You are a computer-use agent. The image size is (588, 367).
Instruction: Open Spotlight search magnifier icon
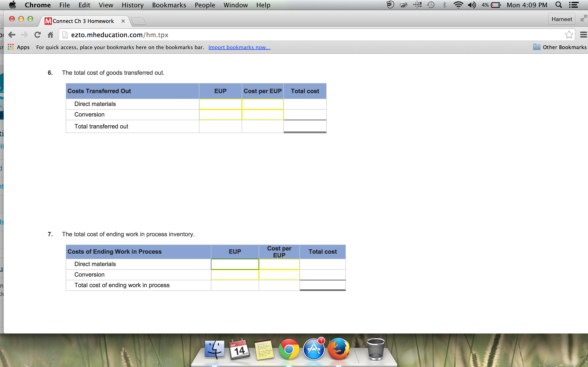tap(558, 5)
